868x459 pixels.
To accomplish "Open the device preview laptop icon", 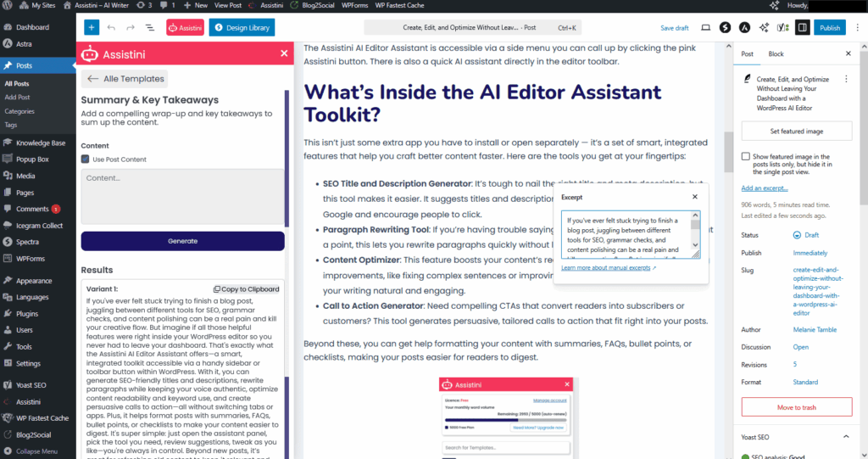I will point(705,27).
